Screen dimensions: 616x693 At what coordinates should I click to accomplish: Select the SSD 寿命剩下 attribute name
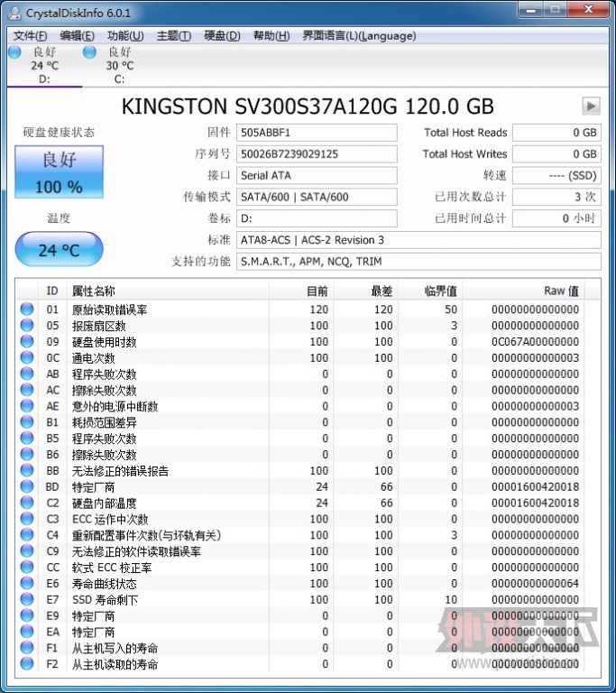(106, 600)
